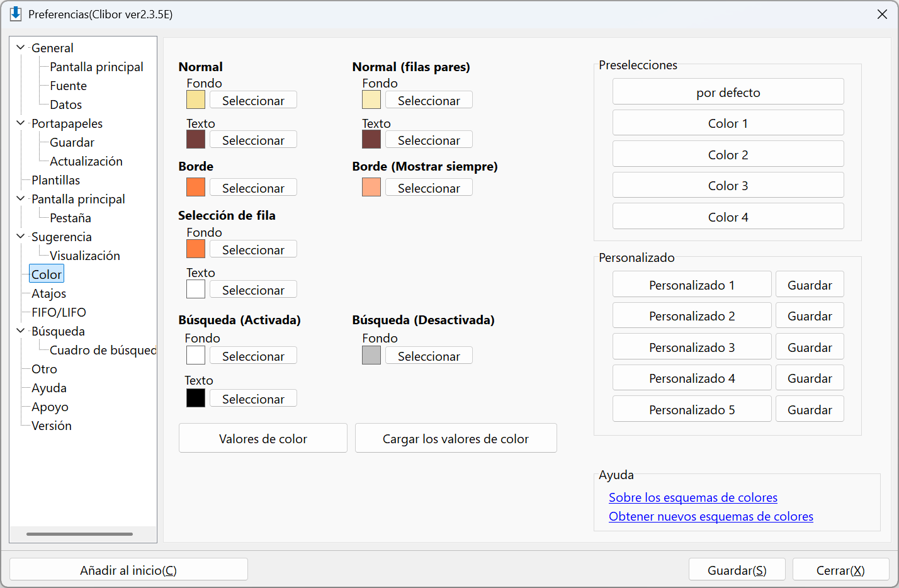Click Selección de fila Texto white swatch
The height and width of the screenshot is (588, 899).
[x=196, y=289]
